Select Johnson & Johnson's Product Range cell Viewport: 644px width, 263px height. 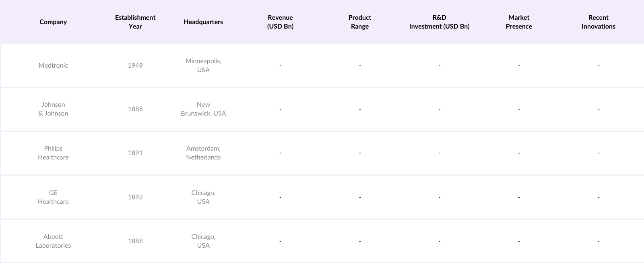click(x=360, y=109)
